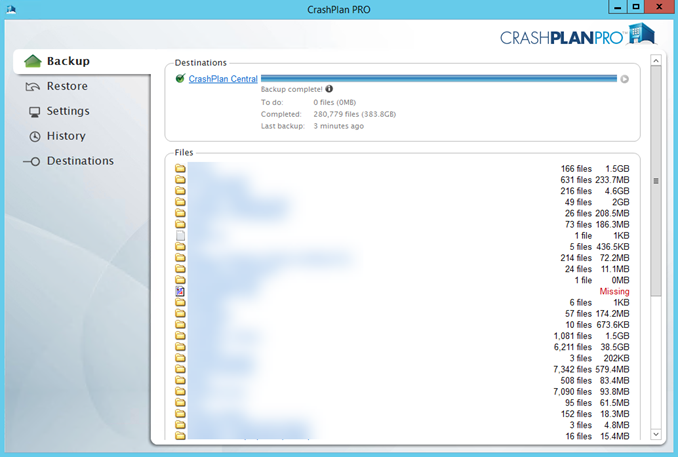678x457 pixels.
Task: Click the backup progress bar
Action: [x=439, y=78]
